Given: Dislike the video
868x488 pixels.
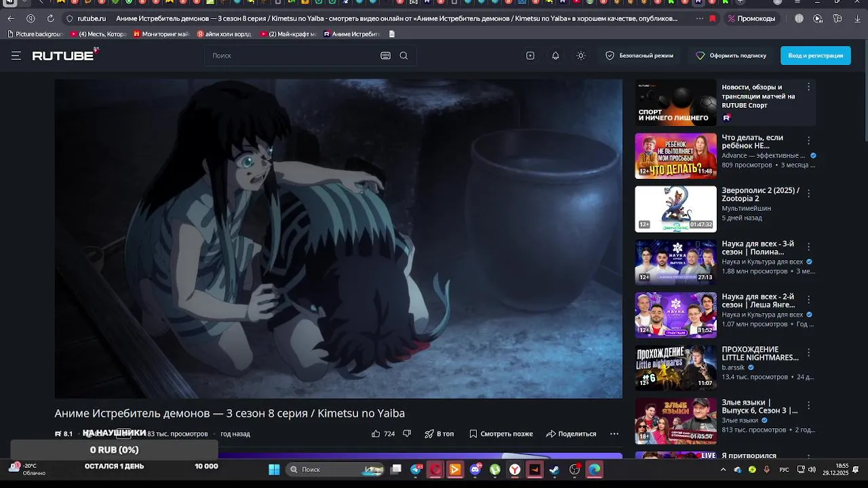Looking at the screenshot, I should [x=407, y=434].
